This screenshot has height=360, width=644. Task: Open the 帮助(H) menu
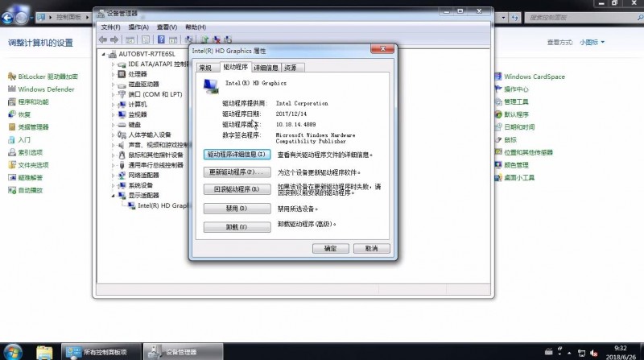click(x=196, y=27)
